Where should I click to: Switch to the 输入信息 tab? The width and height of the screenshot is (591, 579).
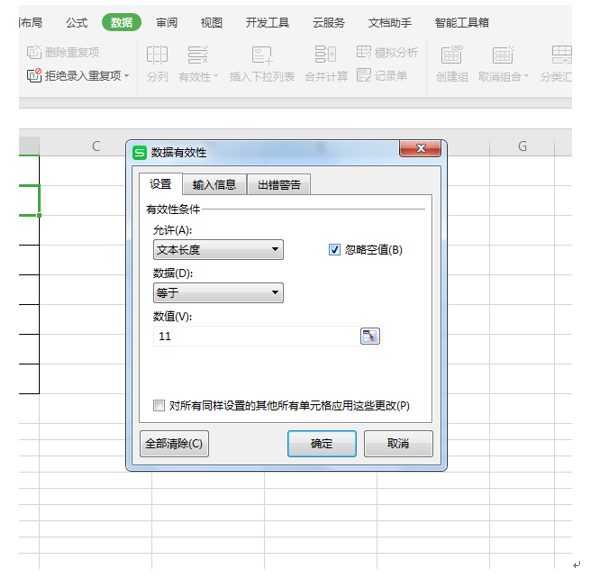click(x=214, y=185)
